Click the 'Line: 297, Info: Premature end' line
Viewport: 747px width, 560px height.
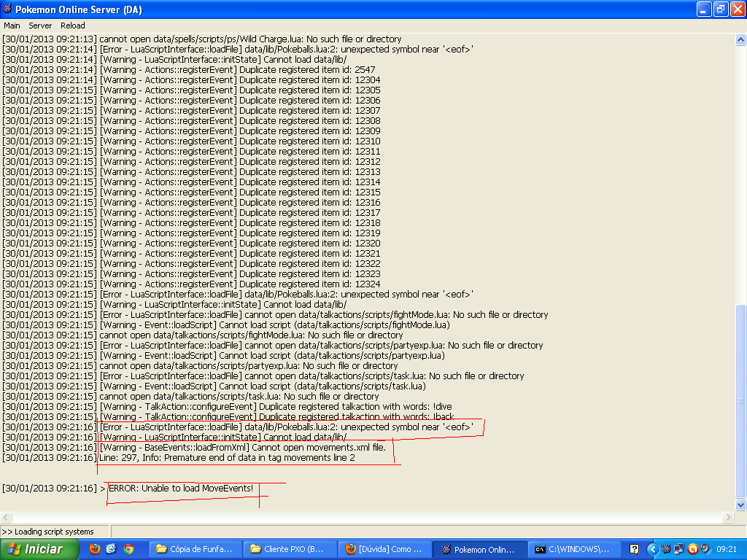point(179,458)
